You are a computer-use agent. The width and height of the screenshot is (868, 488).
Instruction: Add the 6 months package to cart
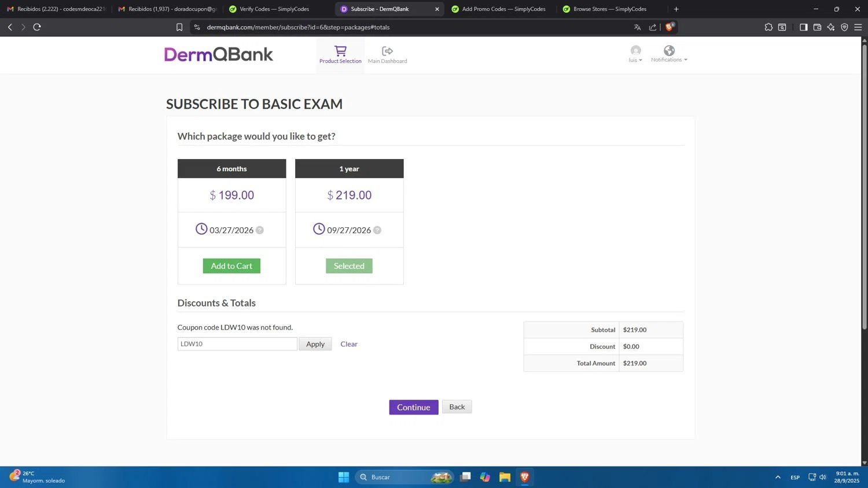pos(231,266)
